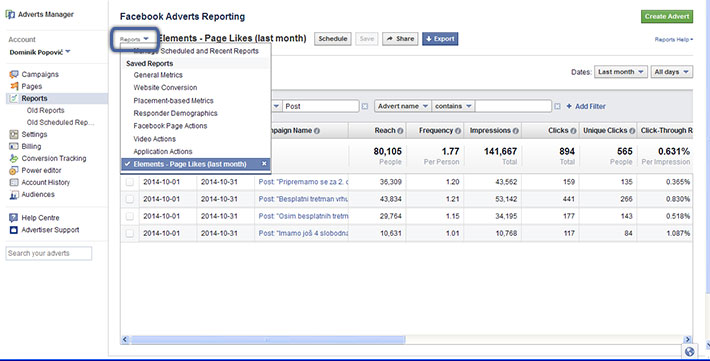Open the Reports dropdown menu
This screenshot has height=361, width=710.
click(134, 39)
